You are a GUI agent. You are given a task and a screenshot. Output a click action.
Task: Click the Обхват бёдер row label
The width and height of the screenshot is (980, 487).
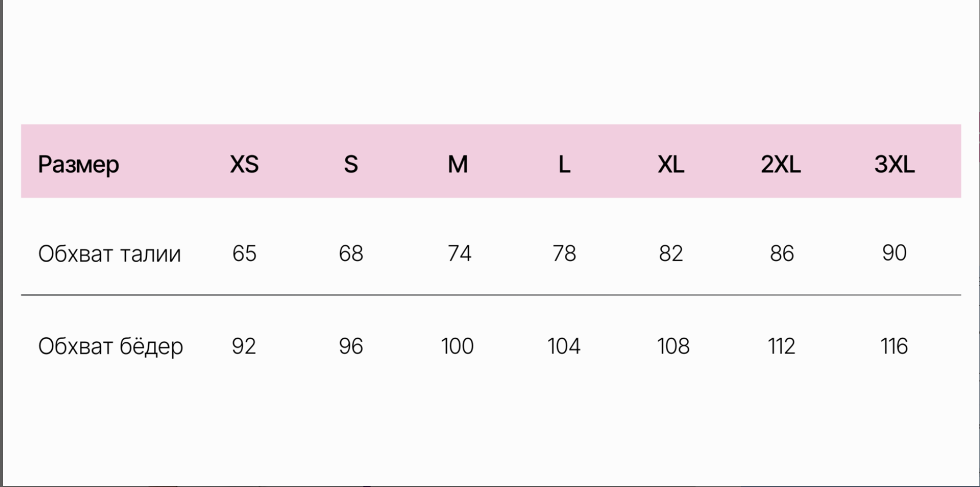(111, 346)
